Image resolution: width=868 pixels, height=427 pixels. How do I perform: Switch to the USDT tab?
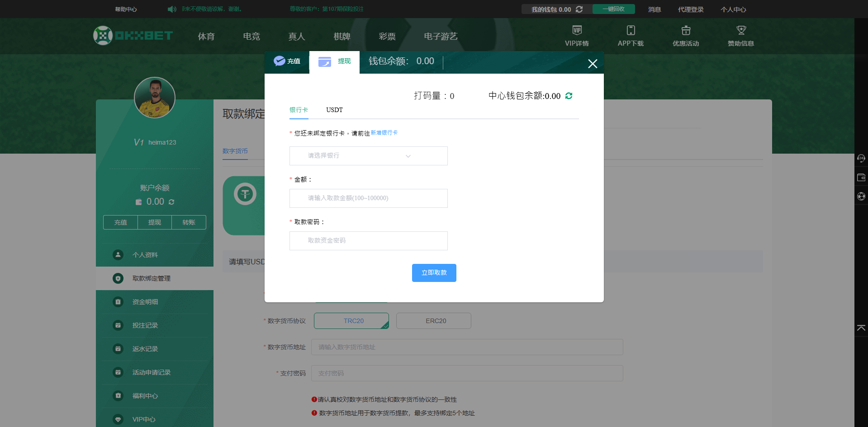(x=334, y=110)
